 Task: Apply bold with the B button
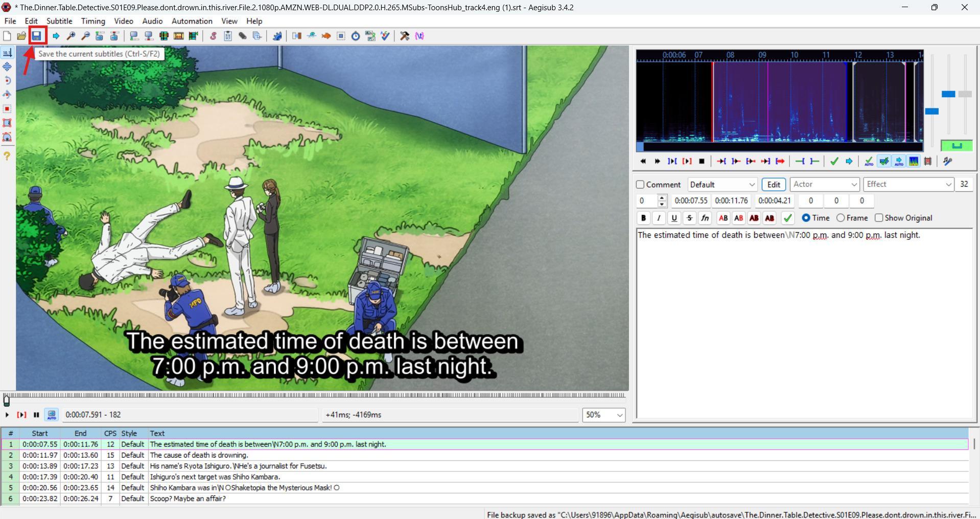click(x=643, y=218)
